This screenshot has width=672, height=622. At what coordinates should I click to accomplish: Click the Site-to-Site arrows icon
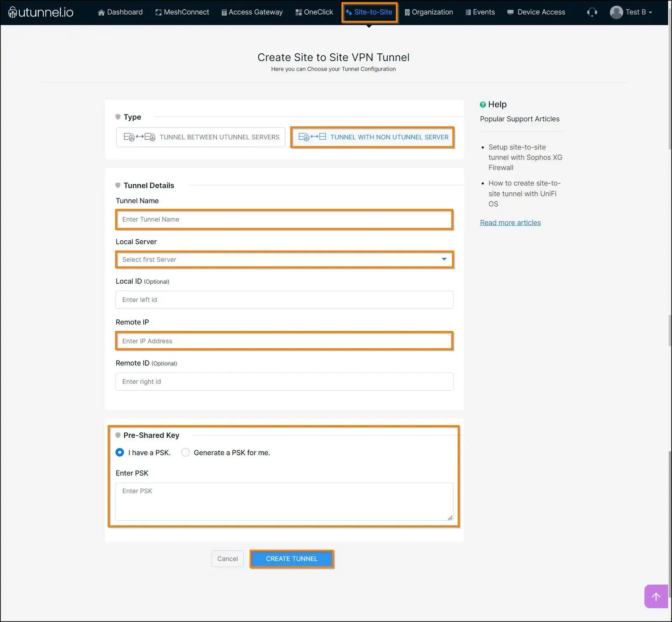(x=349, y=13)
